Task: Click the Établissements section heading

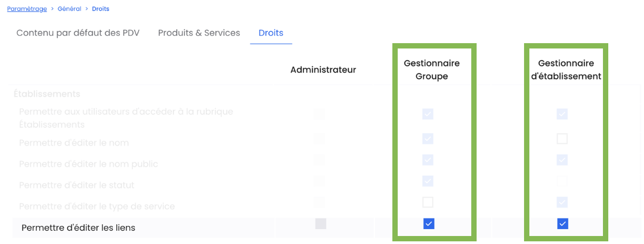Action: [48, 94]
